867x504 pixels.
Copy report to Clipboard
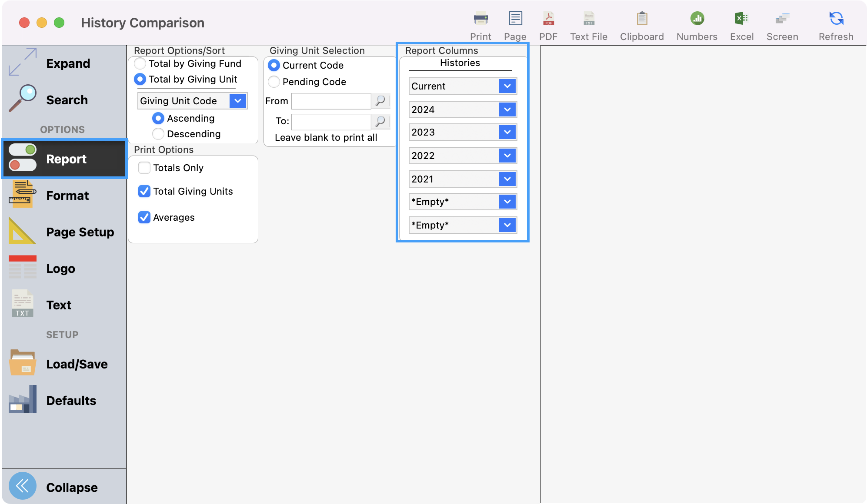pos(641,24)
